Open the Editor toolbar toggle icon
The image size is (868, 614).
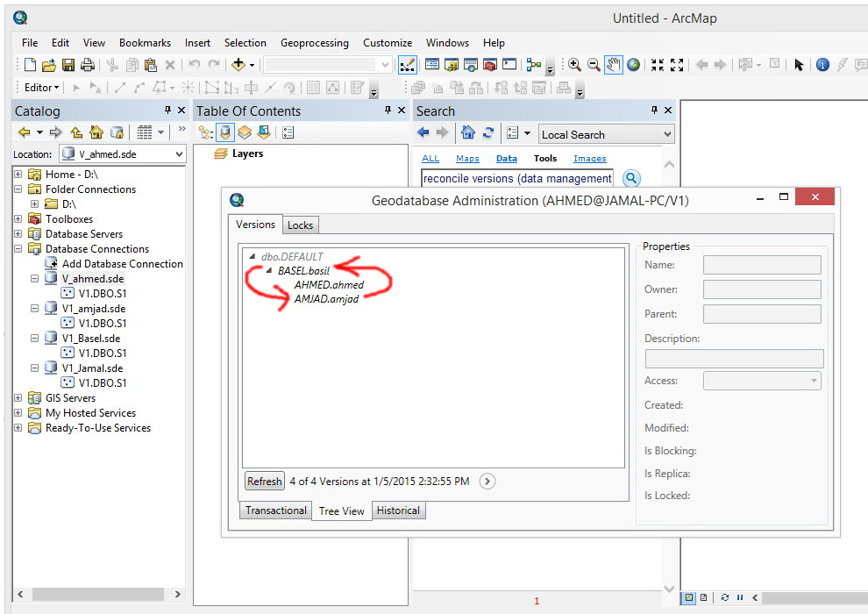[407, 65]
